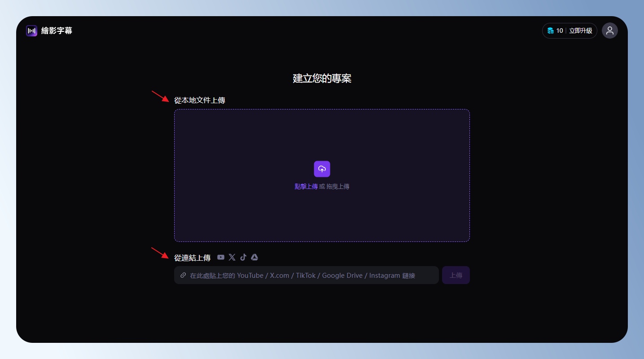Open the user profile avatar menu

pos(609,31)
